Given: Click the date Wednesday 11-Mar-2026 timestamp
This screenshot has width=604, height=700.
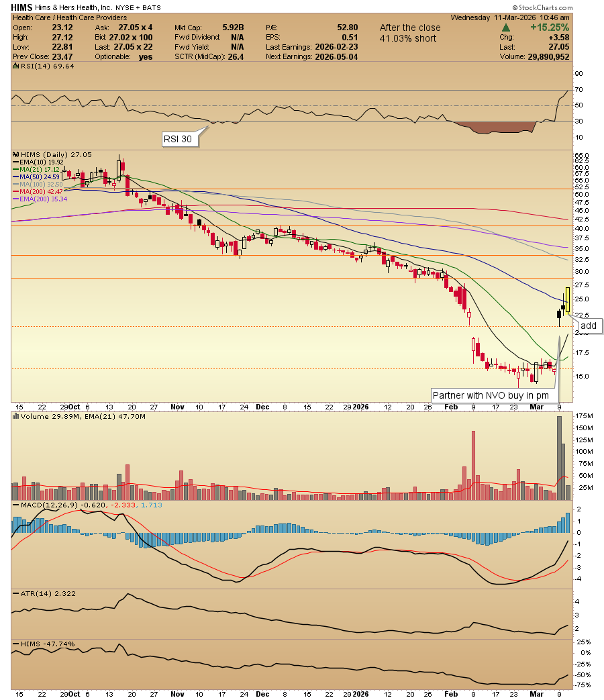Looking at the screenshot, I should click(x=510, y=17).
